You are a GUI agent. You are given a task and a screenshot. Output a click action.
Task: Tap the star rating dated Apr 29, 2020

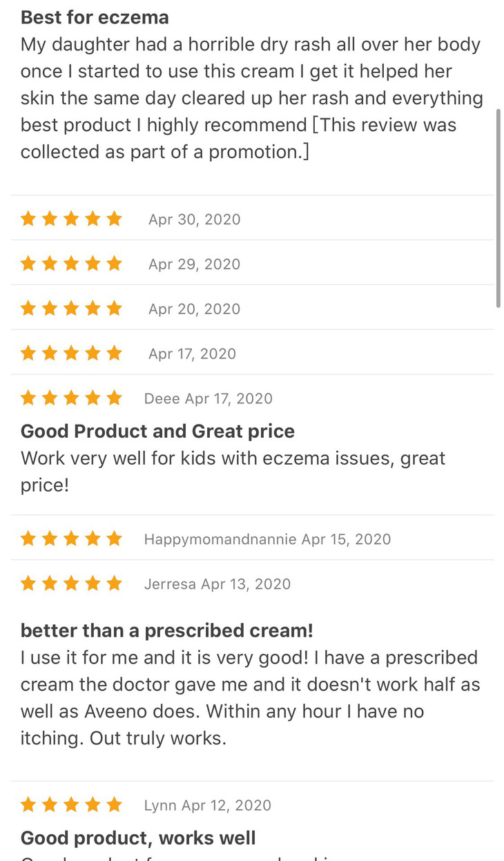pyautogui.click(x=71, y=264)
